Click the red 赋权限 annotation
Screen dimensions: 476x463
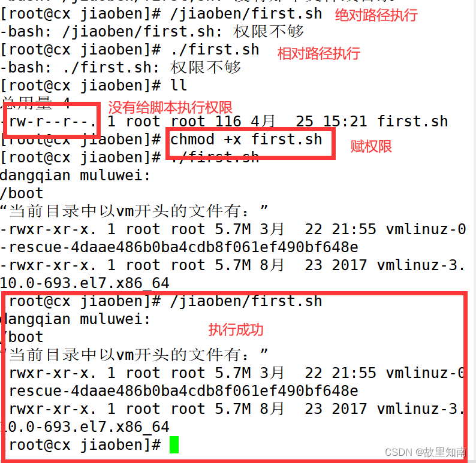(371, 147)
